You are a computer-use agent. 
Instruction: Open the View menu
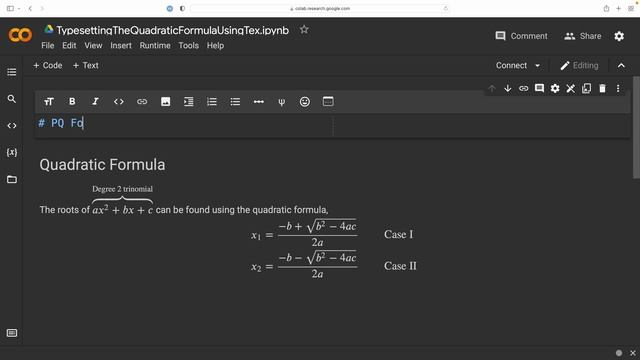pos(93,45)
